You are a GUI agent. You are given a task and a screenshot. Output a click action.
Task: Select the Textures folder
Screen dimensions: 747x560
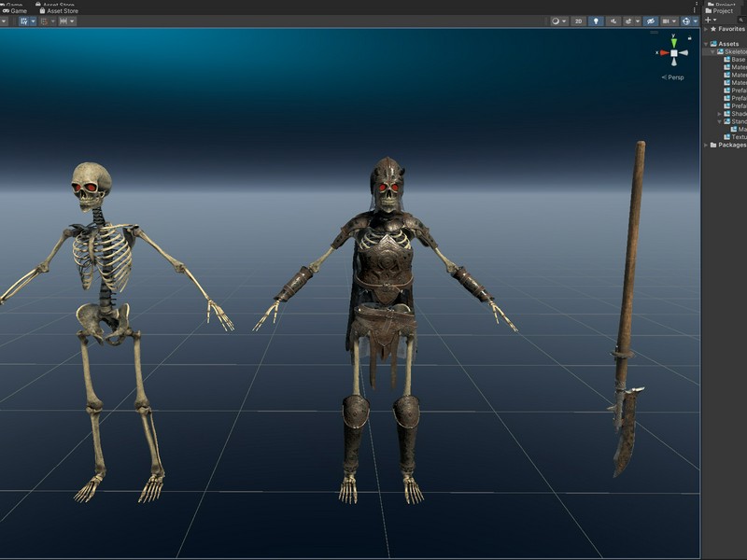735,137
